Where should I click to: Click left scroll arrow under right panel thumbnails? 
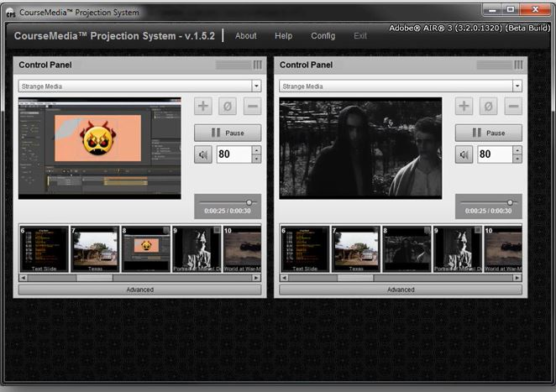pyautogui.click(x=285, y=278)
